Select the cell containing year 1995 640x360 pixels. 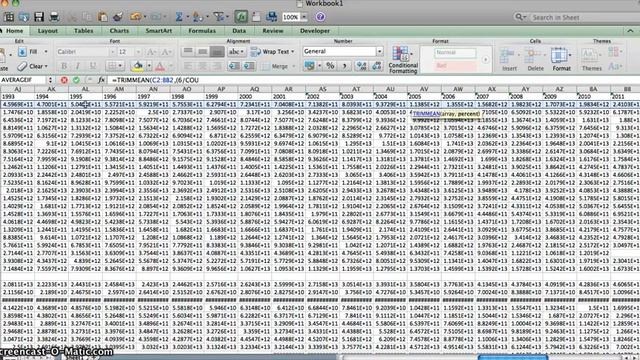[x=85, y=97]
